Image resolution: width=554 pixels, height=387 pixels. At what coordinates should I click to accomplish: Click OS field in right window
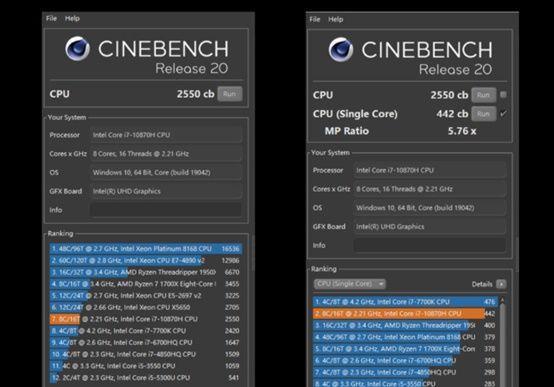[430, 208]
